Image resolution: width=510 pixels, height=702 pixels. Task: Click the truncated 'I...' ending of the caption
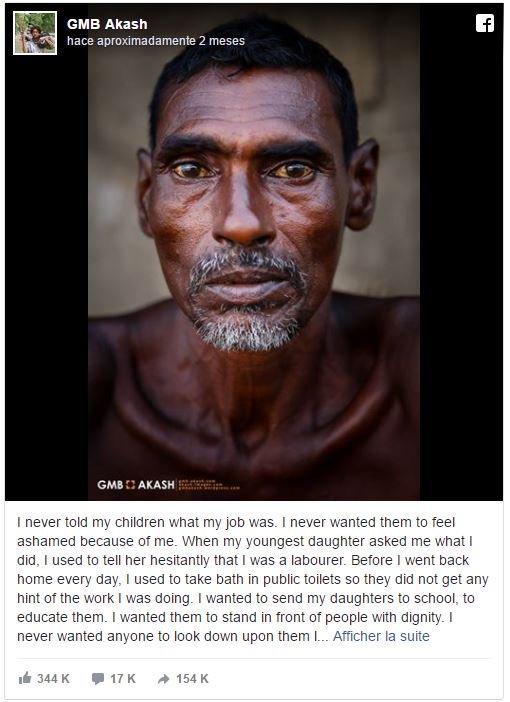321,636
